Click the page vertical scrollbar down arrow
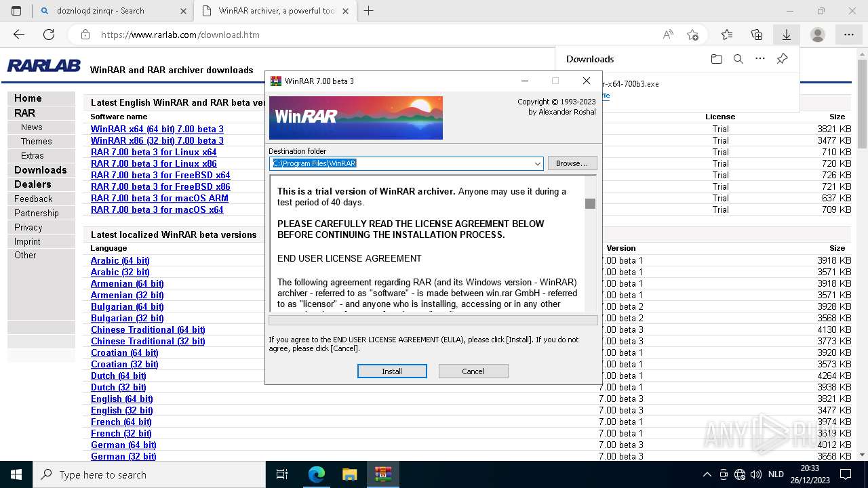 tap(863, 455)
